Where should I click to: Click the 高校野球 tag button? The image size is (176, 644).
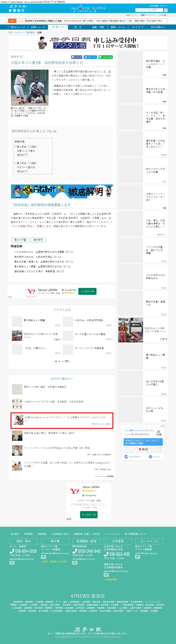38,240
